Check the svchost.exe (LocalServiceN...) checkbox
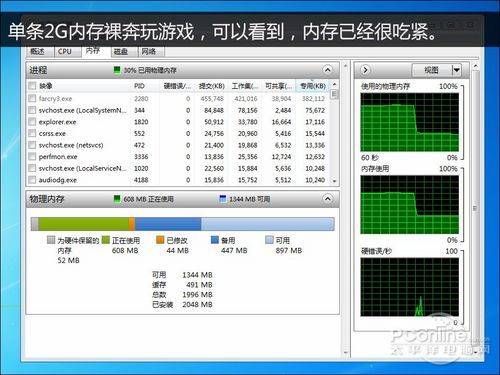500x375 pixels. 32,168
